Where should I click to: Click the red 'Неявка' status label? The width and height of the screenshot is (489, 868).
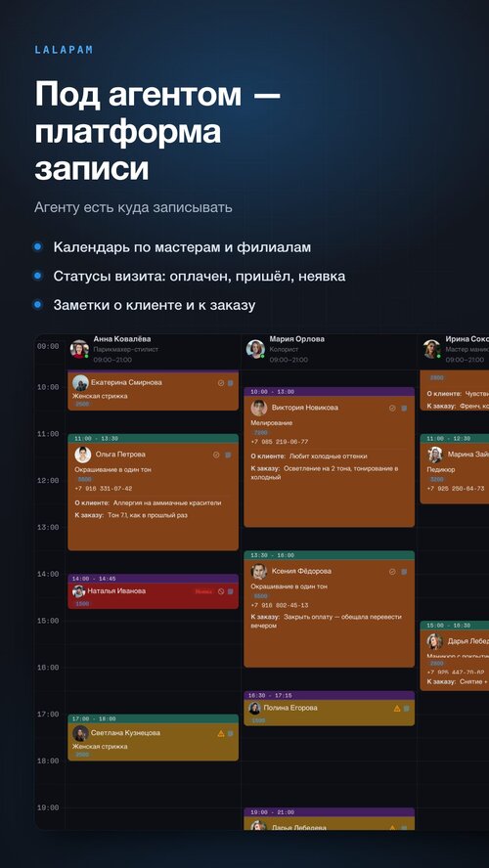coord(203,591)
